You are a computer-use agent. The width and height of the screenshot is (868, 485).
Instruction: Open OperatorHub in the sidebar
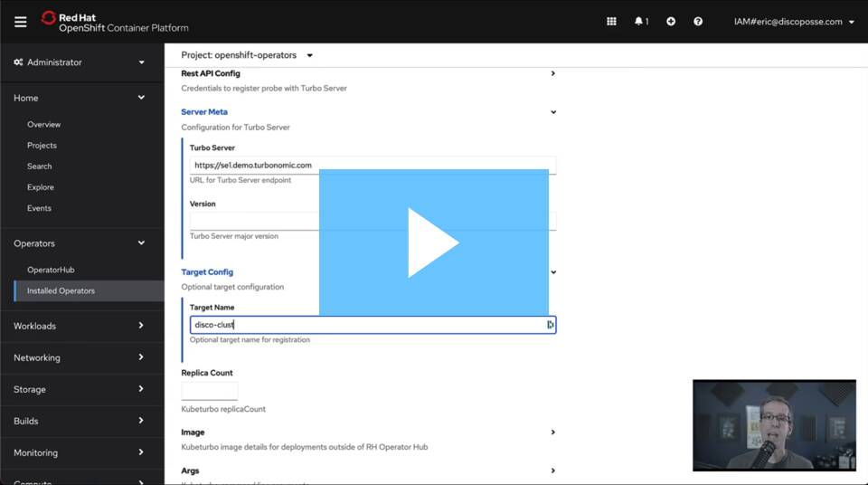pos(51,270)
